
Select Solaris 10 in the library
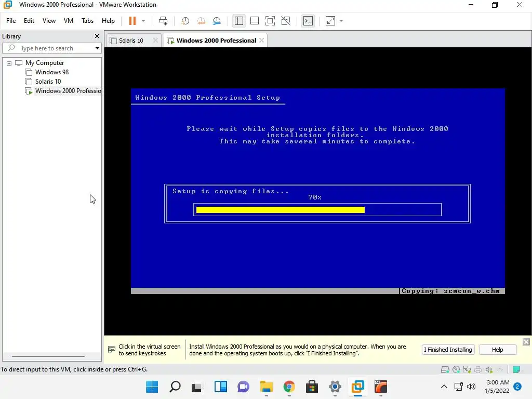[x=48, y=82]
